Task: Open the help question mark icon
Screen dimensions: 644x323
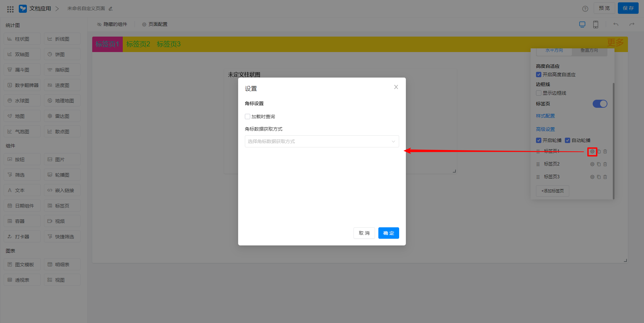Action: pos(585,9)
